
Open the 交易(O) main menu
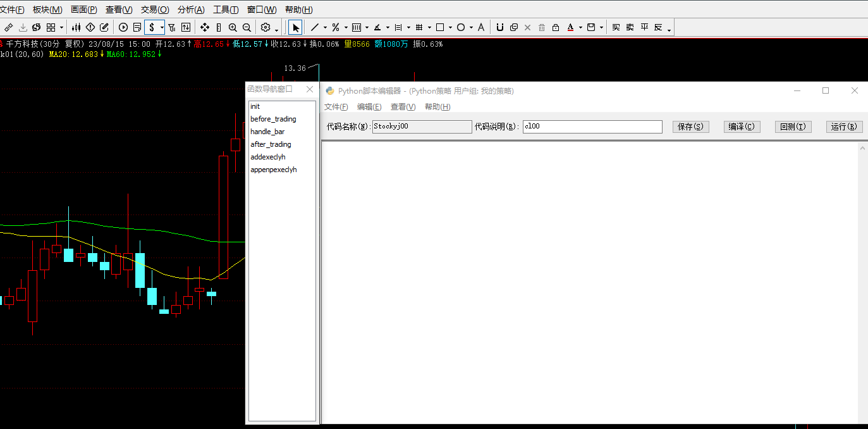(155, 9)
